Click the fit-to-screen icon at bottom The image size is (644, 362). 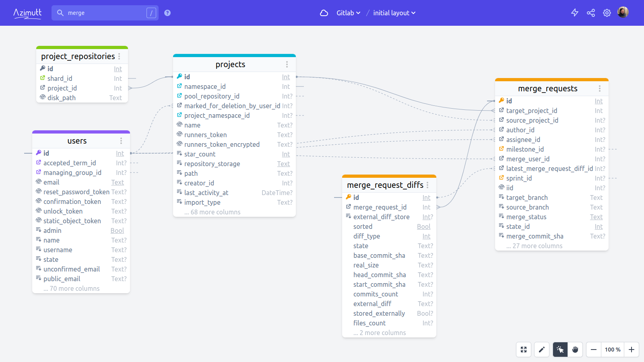pyautogui.click(x=524, y=350)
